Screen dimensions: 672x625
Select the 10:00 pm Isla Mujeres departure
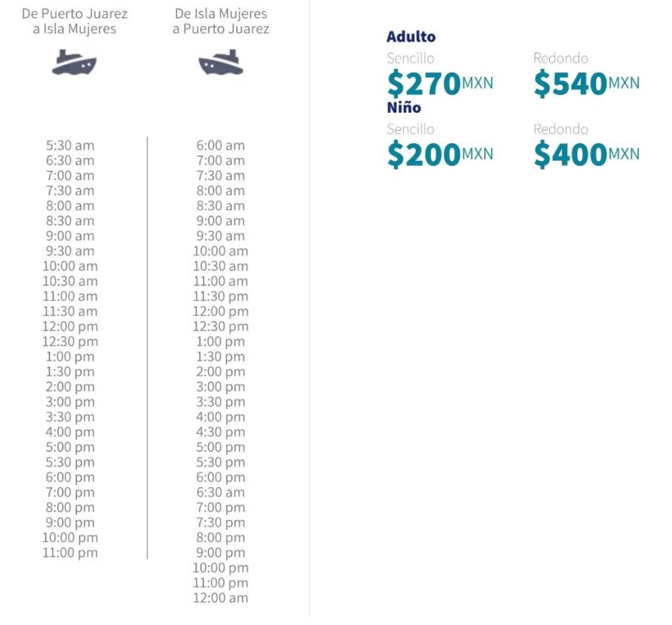point(221,568)
